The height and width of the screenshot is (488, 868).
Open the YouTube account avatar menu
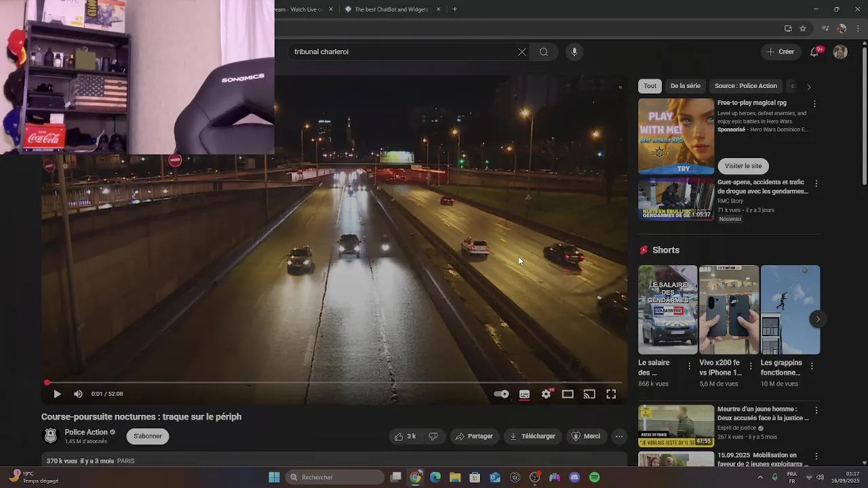(x=840, y=52)
